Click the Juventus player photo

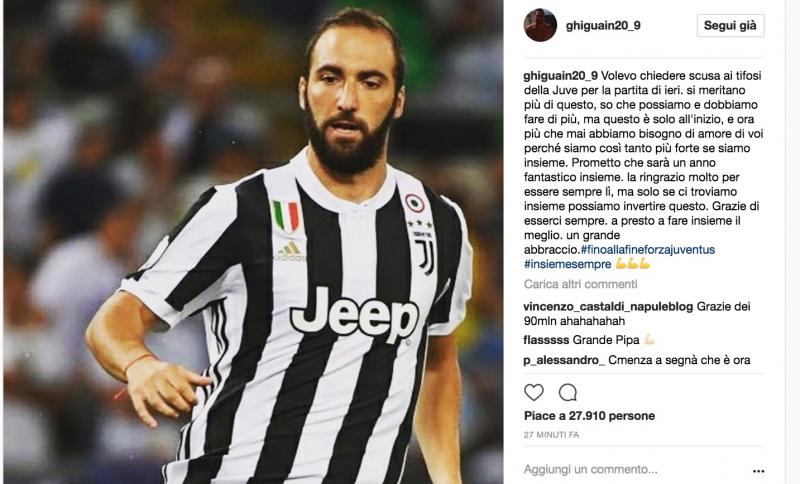[254, 242]
